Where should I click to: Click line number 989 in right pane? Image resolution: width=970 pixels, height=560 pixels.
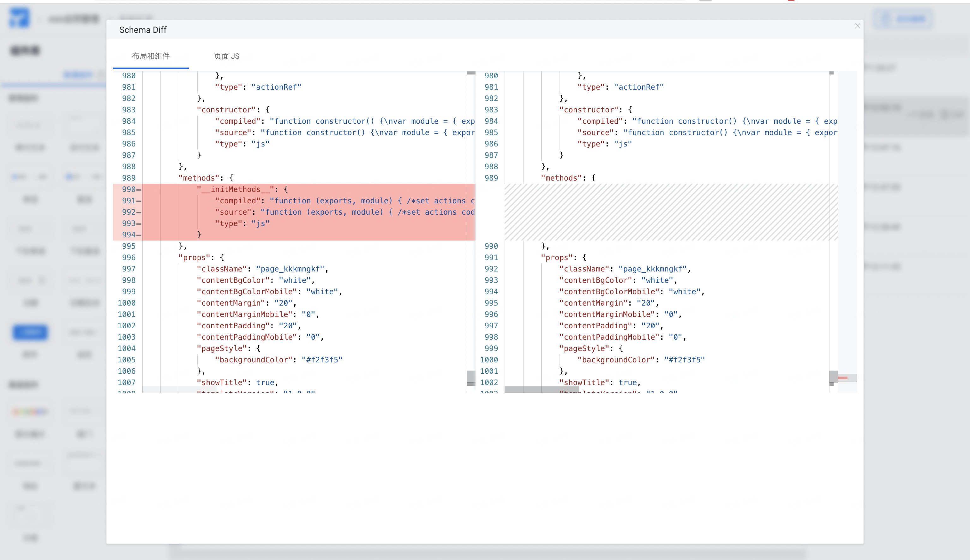491,178
